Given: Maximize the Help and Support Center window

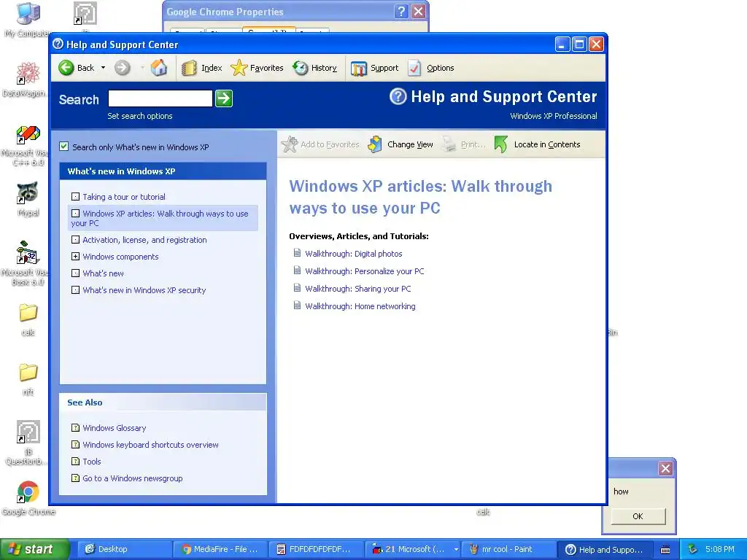Looking at the screenshot, I should pyautogui.click(x=579, y=44).
